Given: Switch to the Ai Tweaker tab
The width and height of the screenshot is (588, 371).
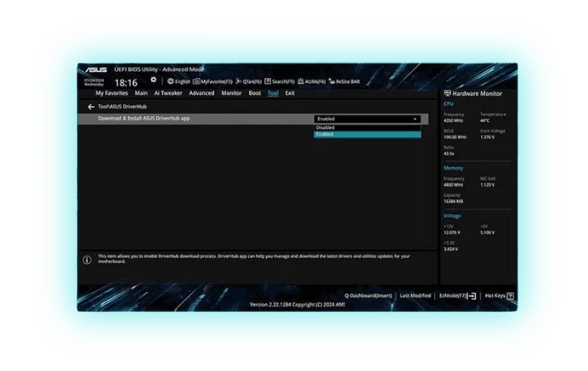Looking at the screenshot, I should click(x=168, y=93).
